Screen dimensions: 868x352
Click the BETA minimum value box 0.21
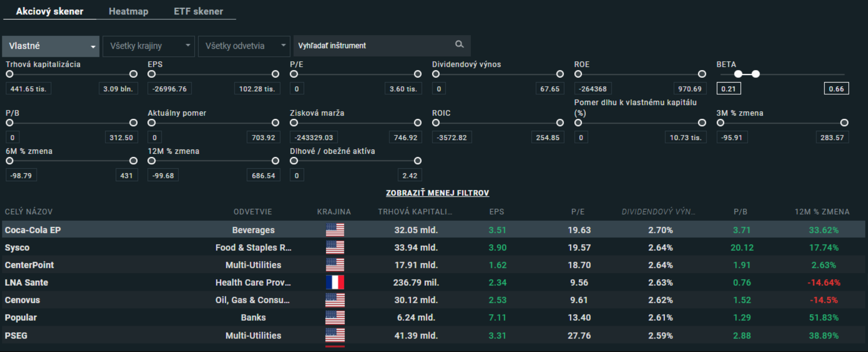click(x=728, y=89)
